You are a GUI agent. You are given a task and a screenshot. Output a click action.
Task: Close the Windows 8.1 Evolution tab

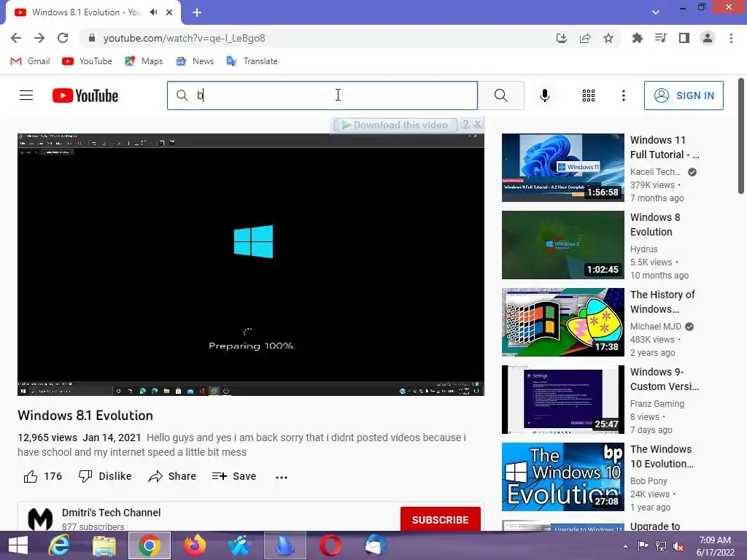point(169,12)
